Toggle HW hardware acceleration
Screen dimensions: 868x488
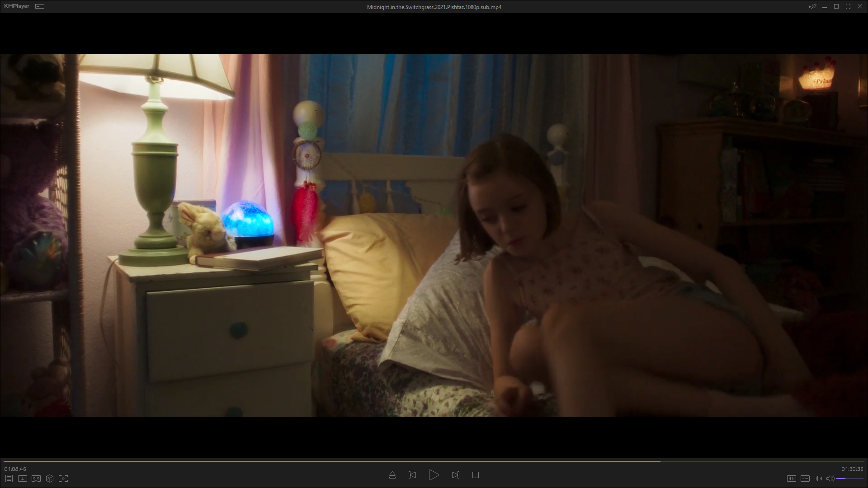[791, 479]
